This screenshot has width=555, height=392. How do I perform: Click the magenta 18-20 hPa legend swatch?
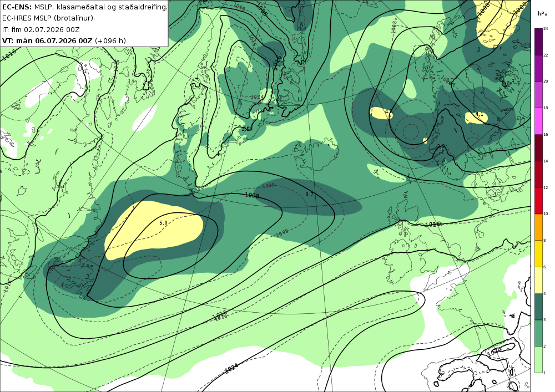coord(538,95)
